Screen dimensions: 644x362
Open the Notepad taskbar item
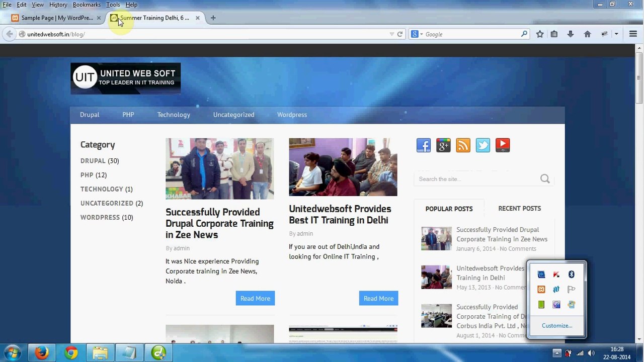[129, 353]
